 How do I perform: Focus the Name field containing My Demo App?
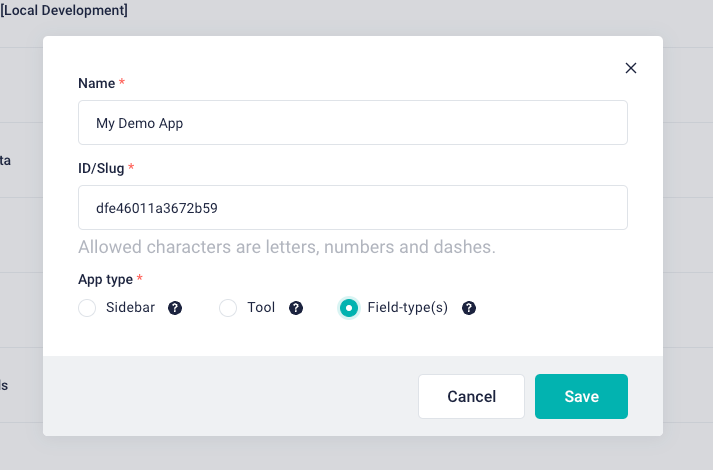pyautogui.click(x=353, y=123)
